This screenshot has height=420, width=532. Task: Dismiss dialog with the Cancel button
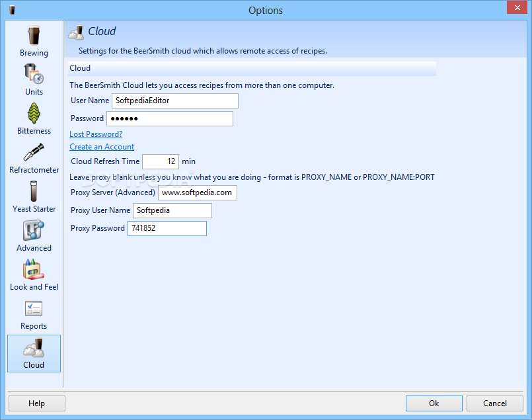[x=495, y=403]
